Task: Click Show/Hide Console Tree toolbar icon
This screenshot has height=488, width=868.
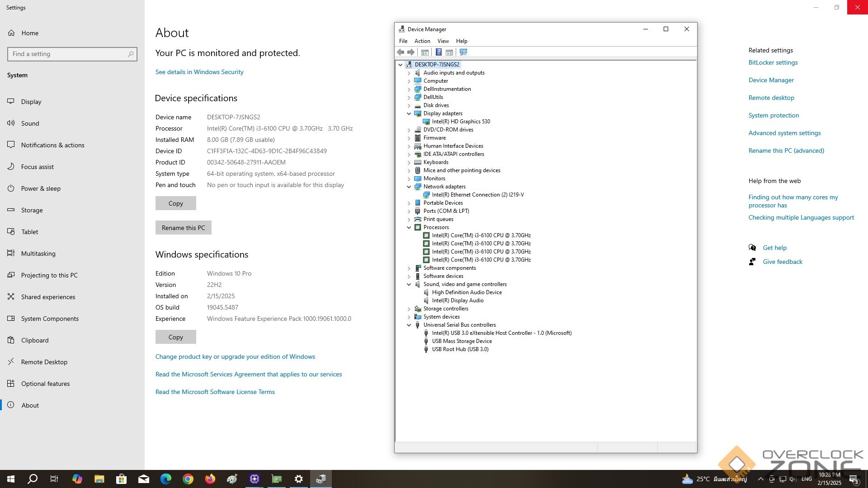Action: pos(425,52)
